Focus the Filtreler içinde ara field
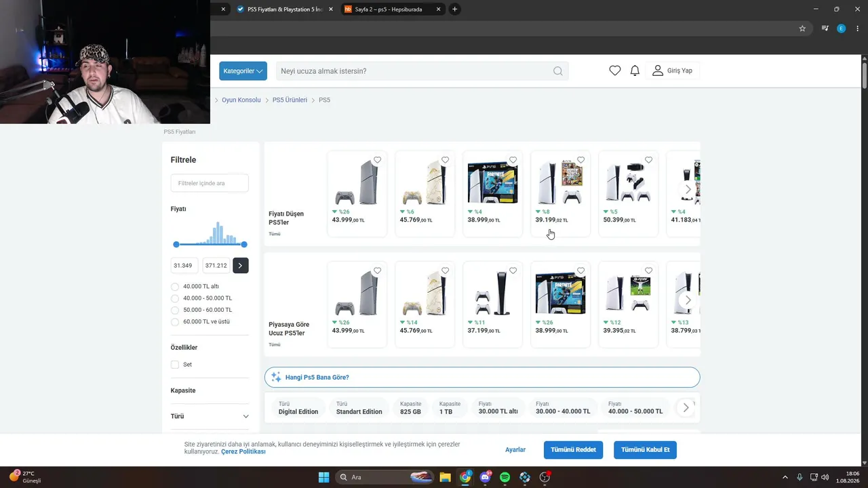 tap(210, 183)
